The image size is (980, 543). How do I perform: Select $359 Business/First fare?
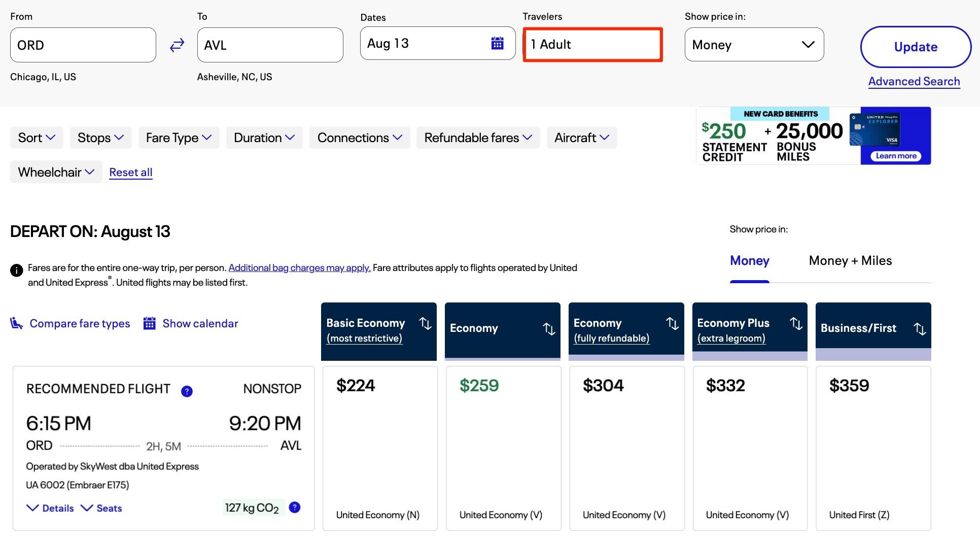pos(873,448)
